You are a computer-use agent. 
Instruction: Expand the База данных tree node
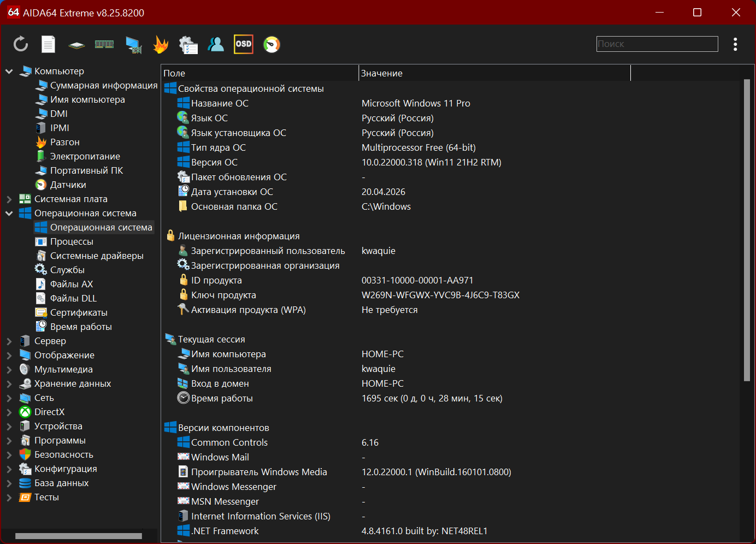9,483
